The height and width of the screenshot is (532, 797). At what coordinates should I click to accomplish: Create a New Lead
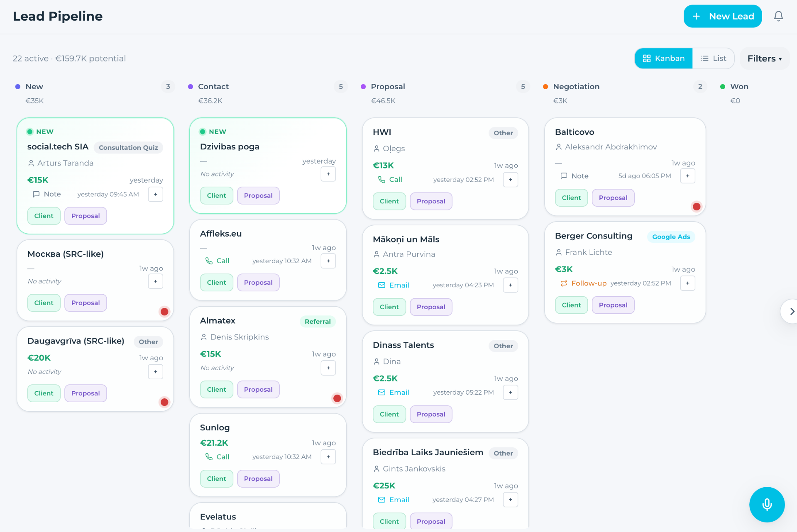pos(723,16)
